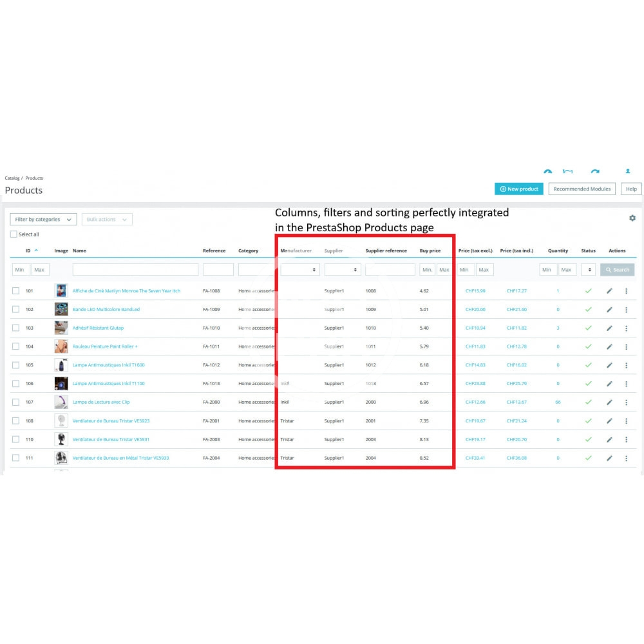
Task: Toggle the Select all checkbox
Action: coord(14,234)
